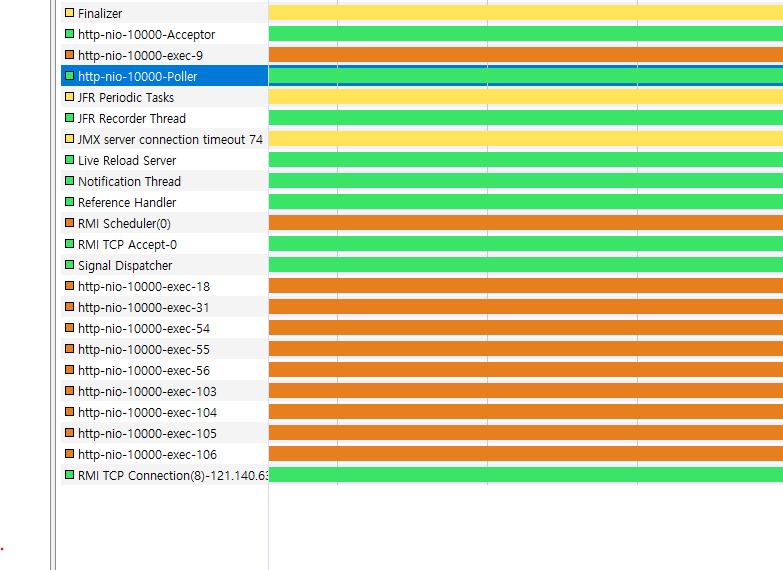Screen dimensions: 783x570
Task: Click the green state icon beside http-nio-10000-Poller
Action: click(x=69, y=75)
